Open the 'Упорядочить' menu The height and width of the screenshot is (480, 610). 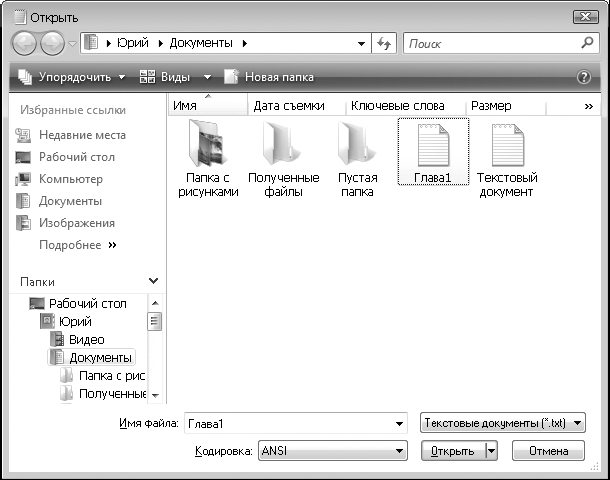pyautogui.click(x=72, y=77)
